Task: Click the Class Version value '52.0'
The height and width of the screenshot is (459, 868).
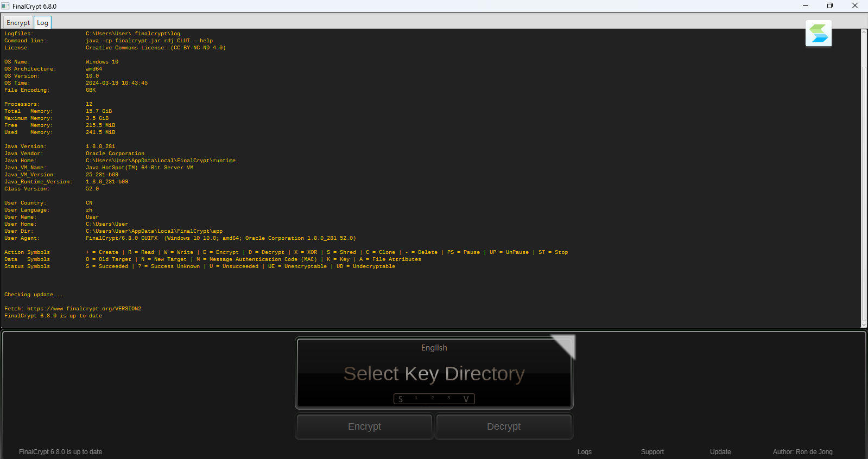Action: (92, 189)
